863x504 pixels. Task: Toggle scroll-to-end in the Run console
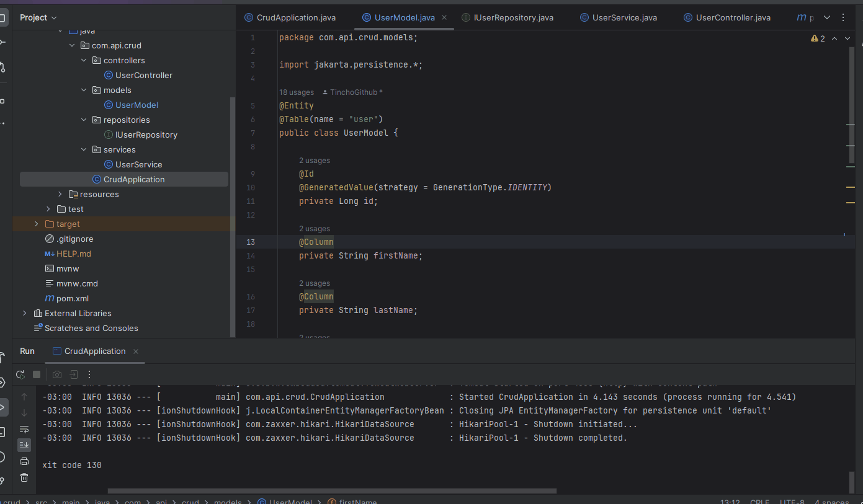(24, 445)
